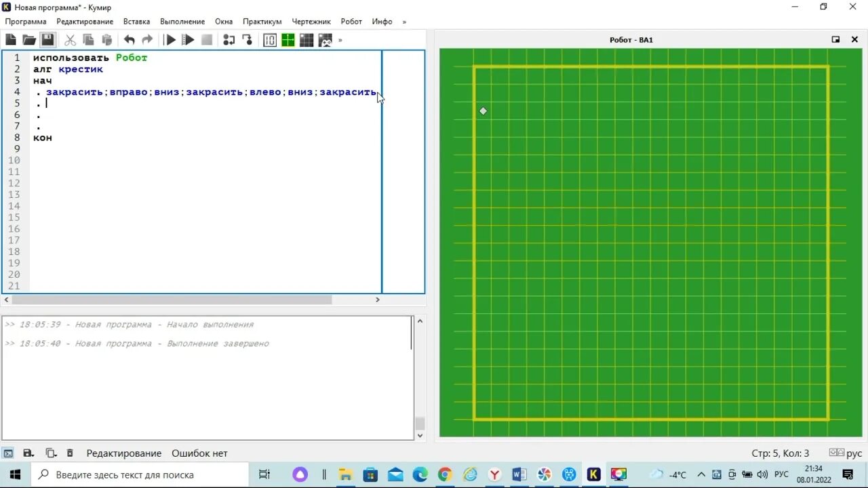Click the copy console output status bar icon
The image size is (868, 488).
click(51, 453)
